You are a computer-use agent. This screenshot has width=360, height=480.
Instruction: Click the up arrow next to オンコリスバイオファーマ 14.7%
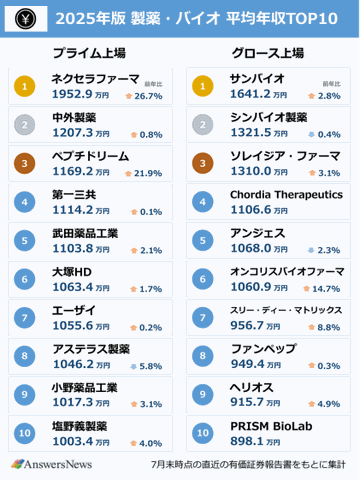coord(306,289)
